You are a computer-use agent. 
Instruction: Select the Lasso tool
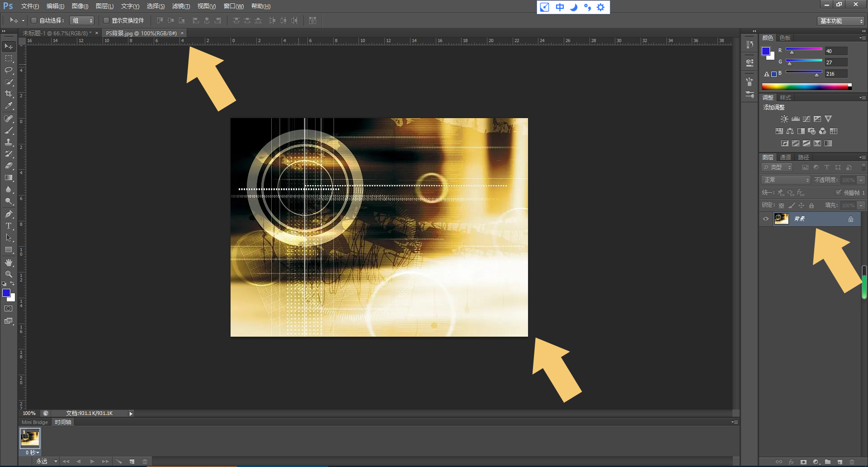[x=9, y=70]
